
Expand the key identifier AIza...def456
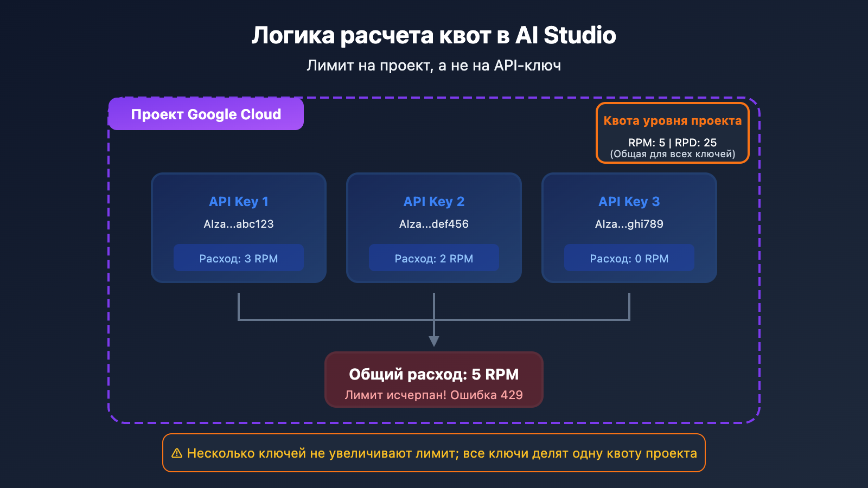pos(433,223)
